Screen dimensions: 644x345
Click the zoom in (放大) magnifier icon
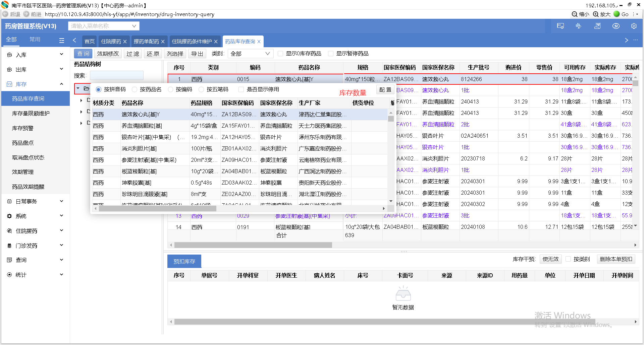tap(596, 14)
